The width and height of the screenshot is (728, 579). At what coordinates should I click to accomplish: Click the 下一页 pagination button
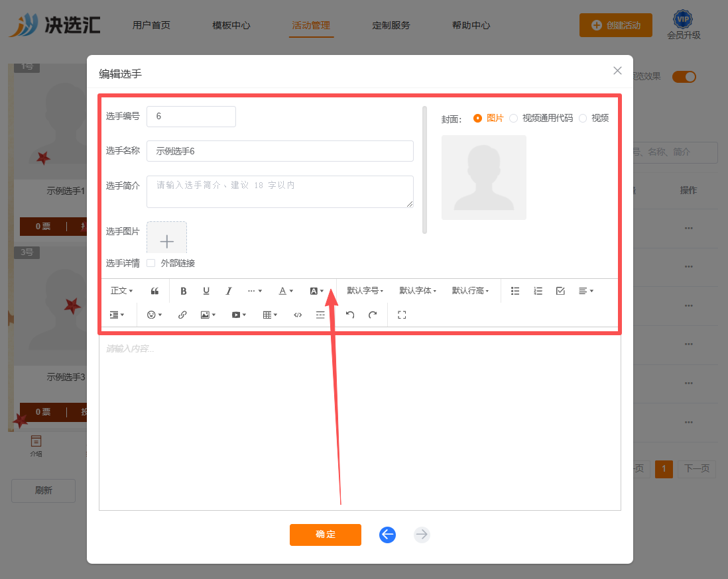tap(697, 468)
